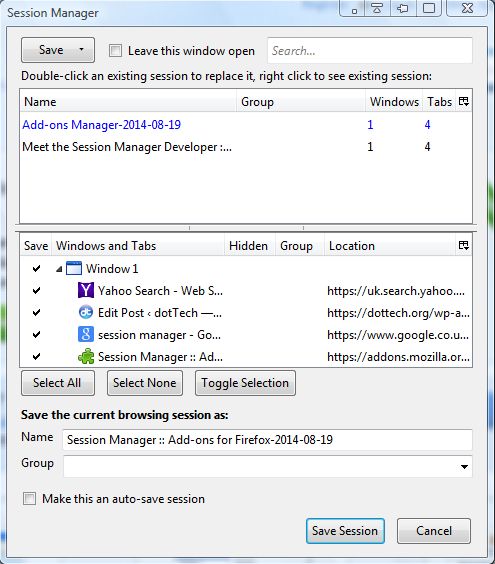Uncheck the save mark for Yahoo Search tab
The width and height of the screenshot is (495, 564).
[36, 290]
